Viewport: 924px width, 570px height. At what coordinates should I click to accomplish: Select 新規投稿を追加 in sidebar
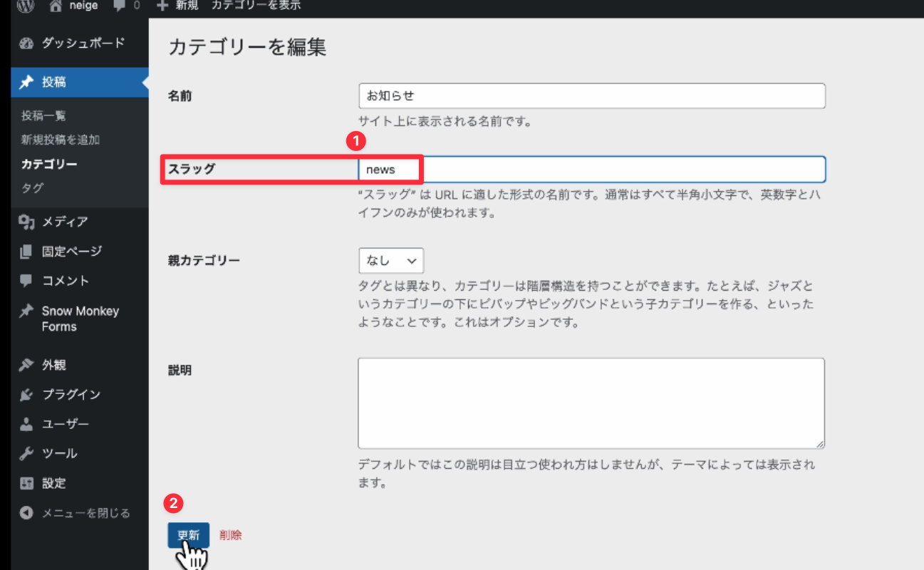(61, 140)
